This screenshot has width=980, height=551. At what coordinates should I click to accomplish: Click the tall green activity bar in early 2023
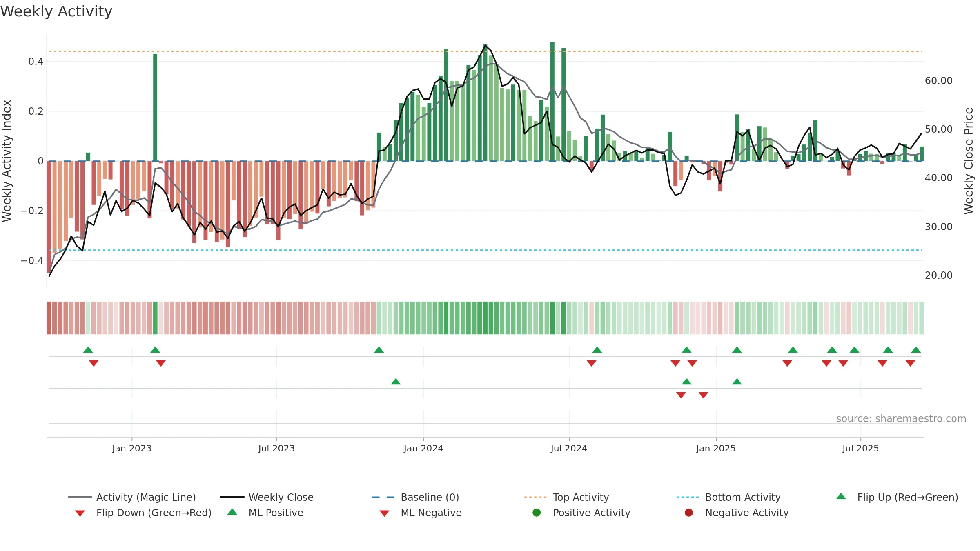click(x=155, y=107)
